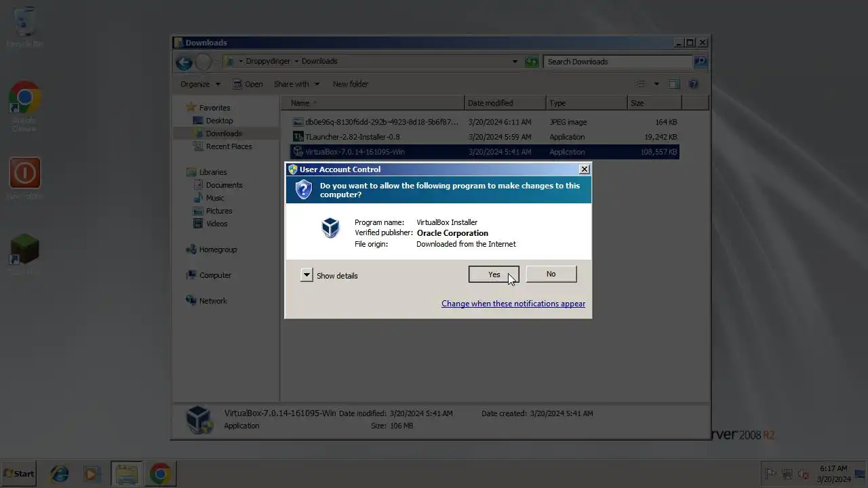Sort by Type column header
868x488 pixels.
(587, 103)
